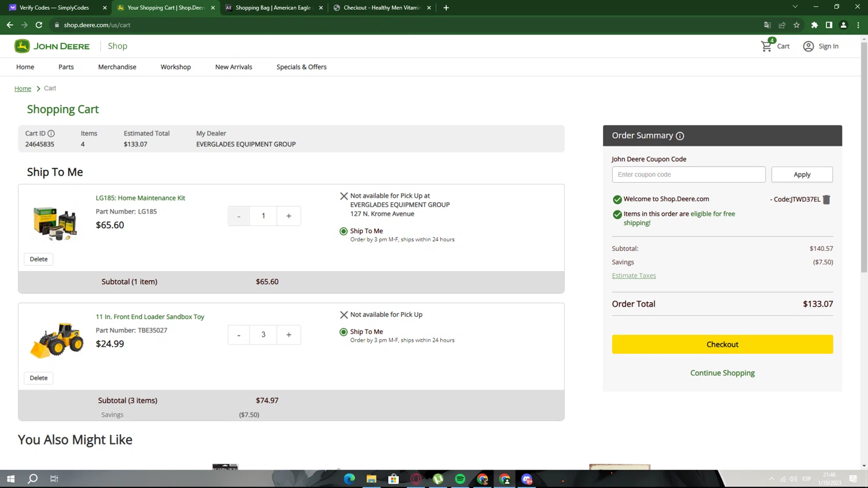Open Spotify from taskbar

(460, 479)
